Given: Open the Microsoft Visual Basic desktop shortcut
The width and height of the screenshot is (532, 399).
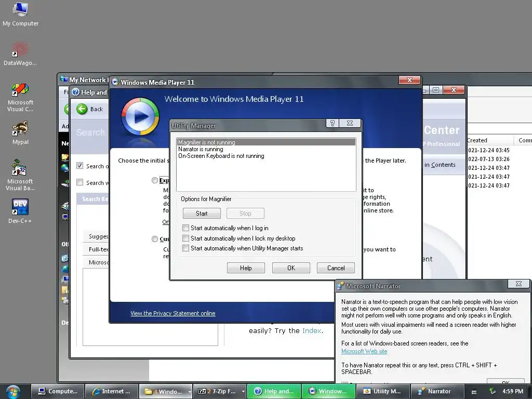Looking at the screenshot, I should [20, 175].
